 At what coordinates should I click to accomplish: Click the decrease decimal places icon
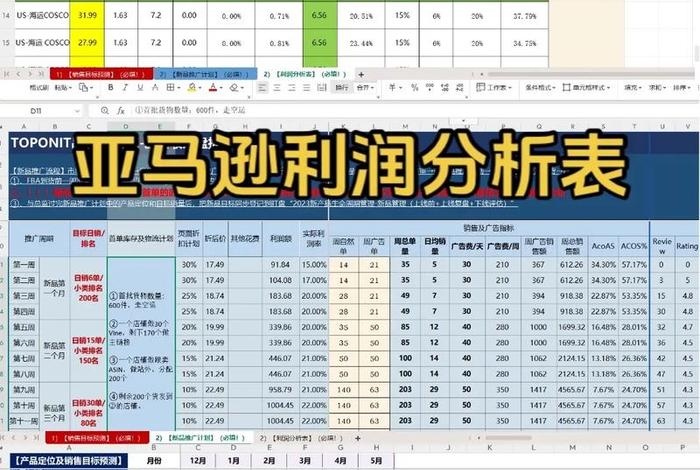click(459, 87)
